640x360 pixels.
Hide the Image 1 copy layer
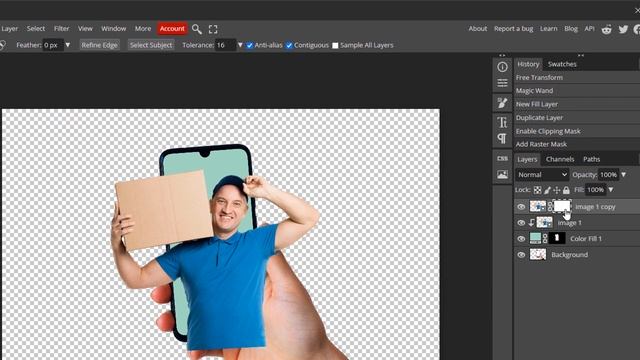[x=521, y=207]
